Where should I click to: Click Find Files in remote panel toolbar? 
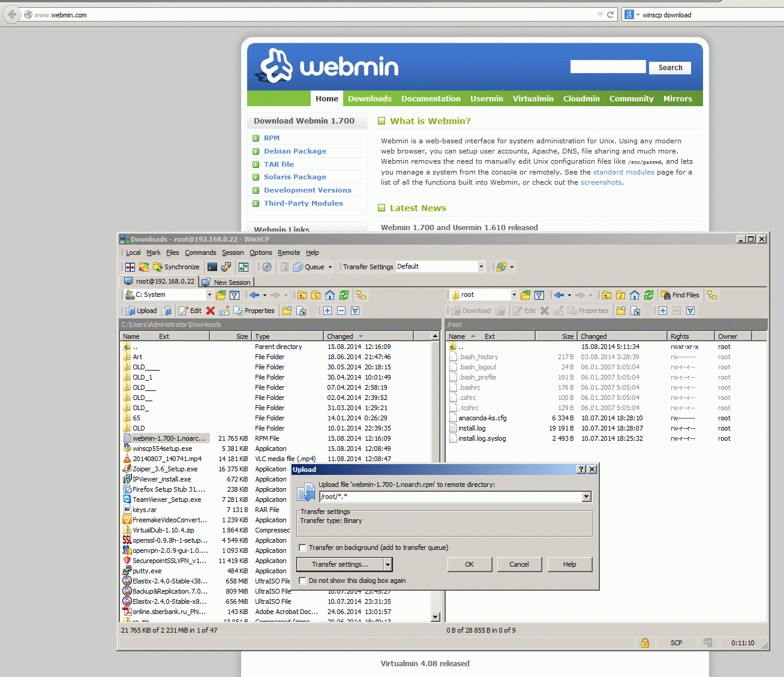click(680, 295)
